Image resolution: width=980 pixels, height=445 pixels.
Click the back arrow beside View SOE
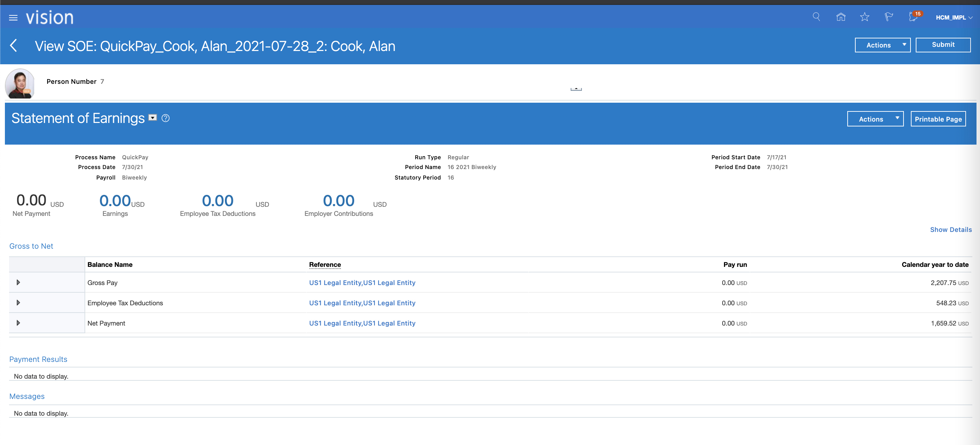14,46
